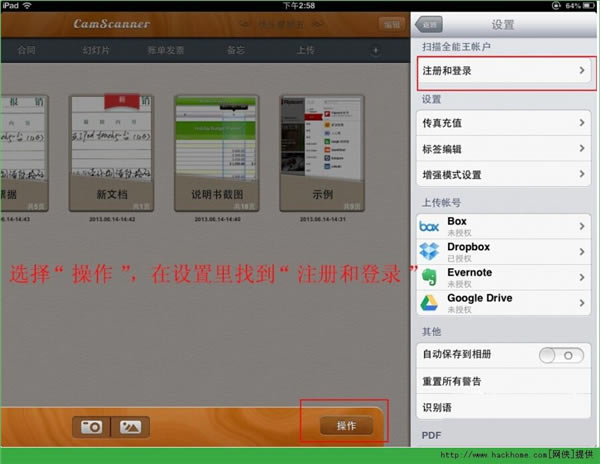Tap the plus icon to add tag
Screen dimensions: 600x464
click(x=375, y=50)
